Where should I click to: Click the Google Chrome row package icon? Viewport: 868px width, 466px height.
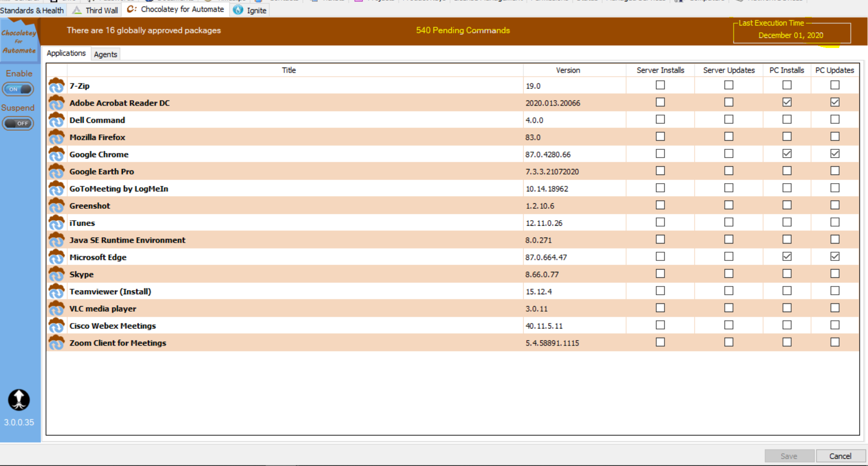(x=57, y=154)
